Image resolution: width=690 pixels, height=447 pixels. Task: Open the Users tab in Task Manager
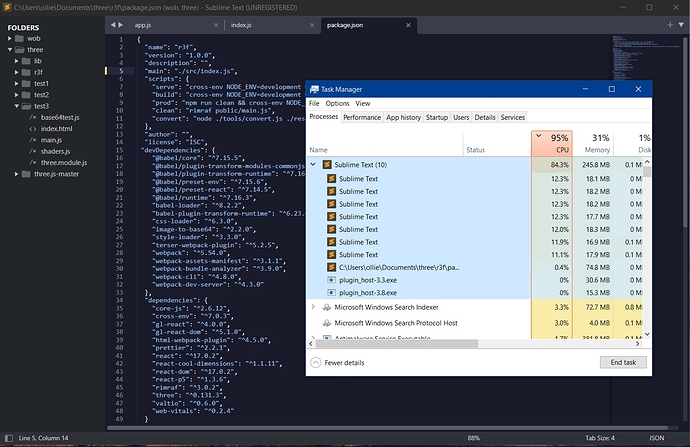[x=461, y=117]
